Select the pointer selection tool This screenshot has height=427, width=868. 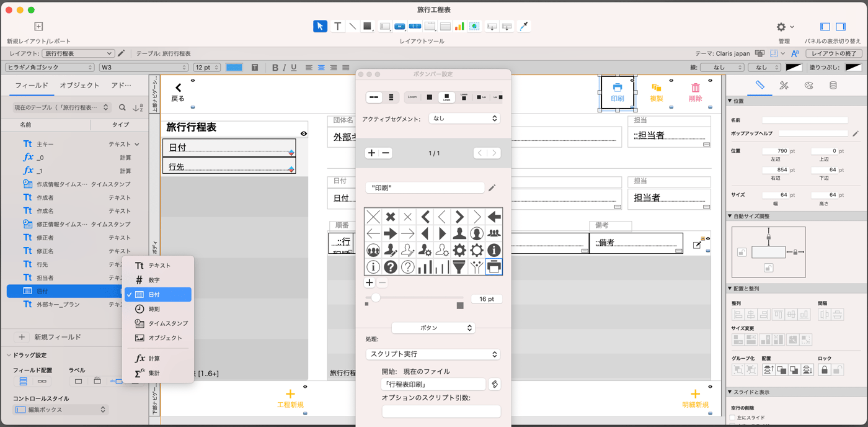coord(320,26)
